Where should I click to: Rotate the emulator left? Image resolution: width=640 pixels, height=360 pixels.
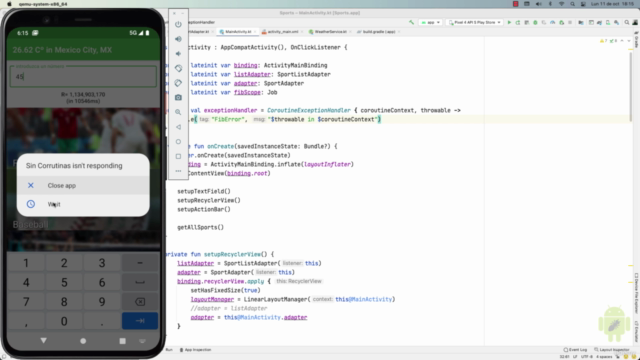(x=178, y=68)
